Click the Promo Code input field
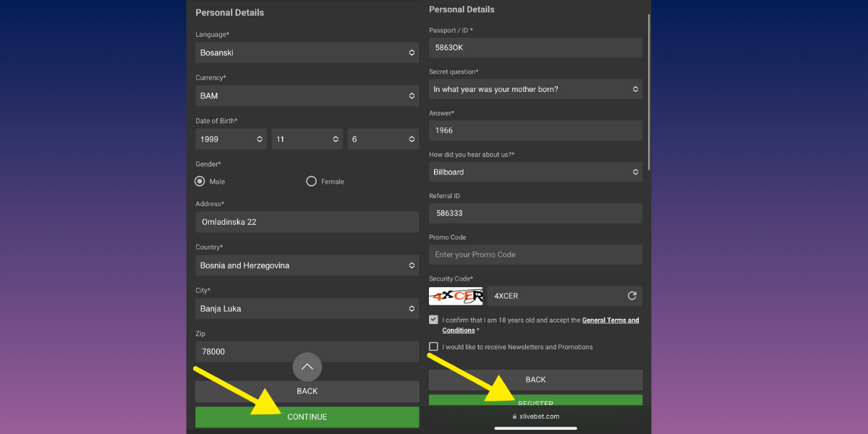The image size is (868, 434). pos(535,255)
